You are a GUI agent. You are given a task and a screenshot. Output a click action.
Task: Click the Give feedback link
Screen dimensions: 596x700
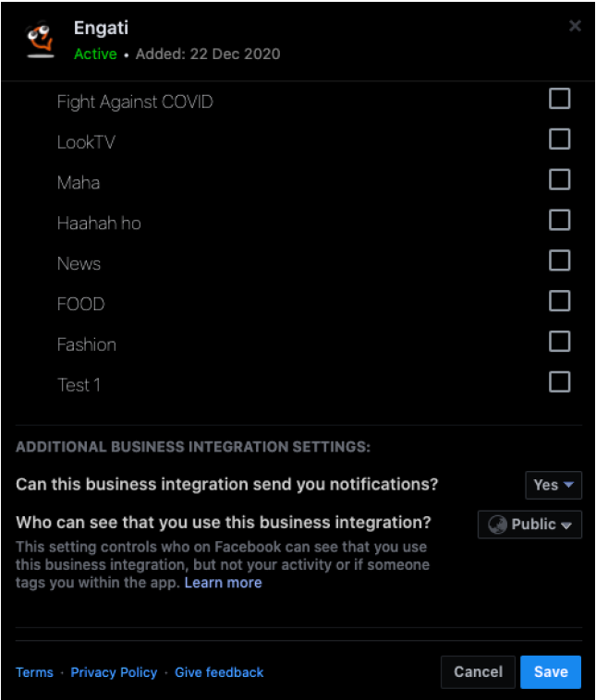pos(219,672)
